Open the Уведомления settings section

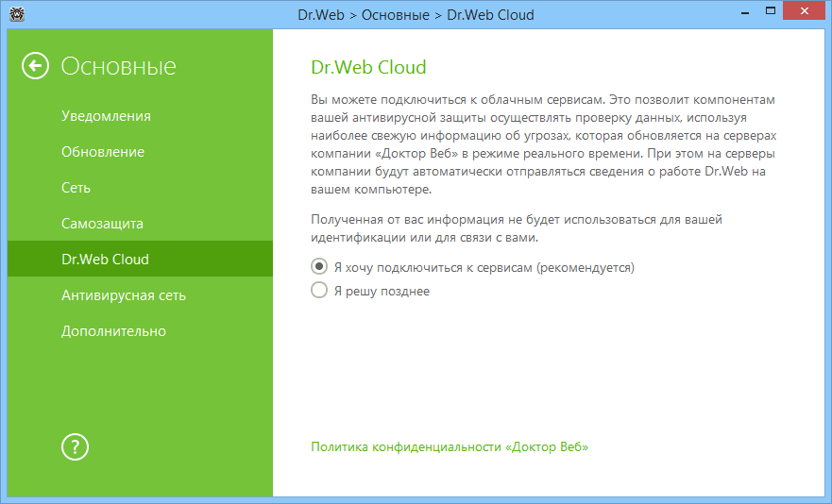point(106,116)
